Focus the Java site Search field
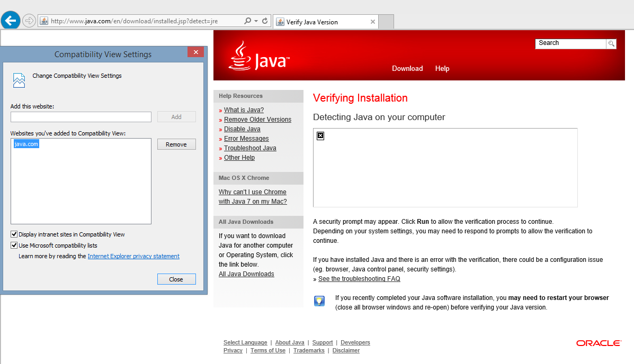 570,43
